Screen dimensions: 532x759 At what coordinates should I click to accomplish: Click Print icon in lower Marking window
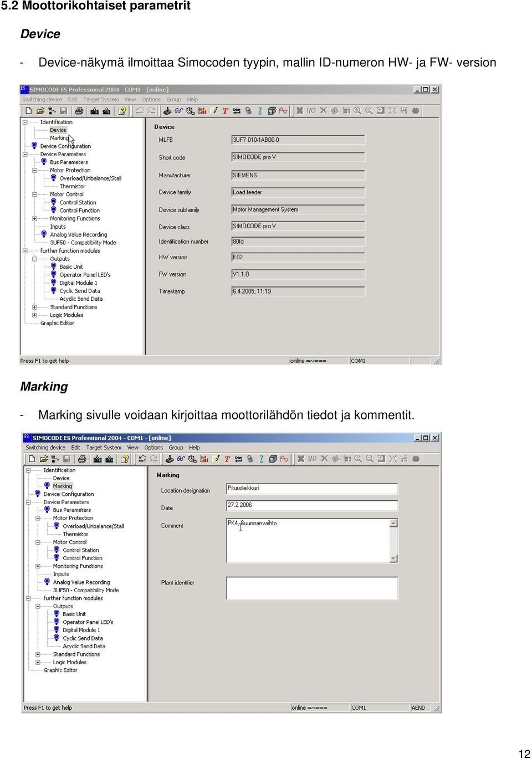82,459
